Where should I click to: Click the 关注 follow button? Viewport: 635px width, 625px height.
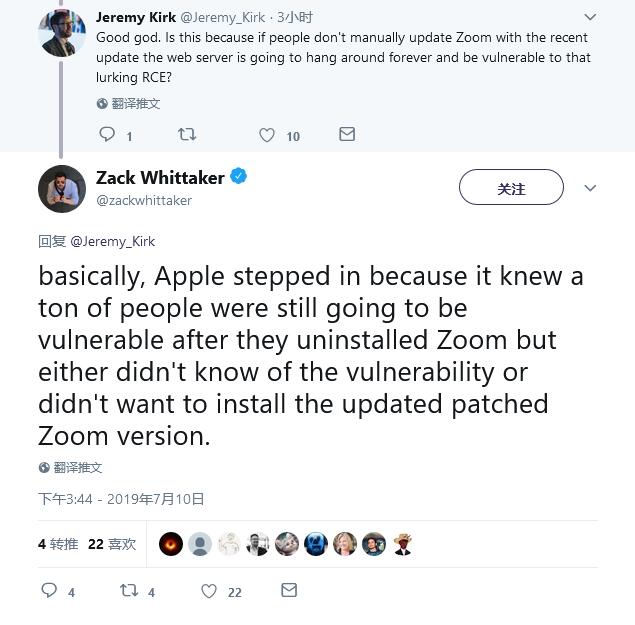(x=511, y=188)
